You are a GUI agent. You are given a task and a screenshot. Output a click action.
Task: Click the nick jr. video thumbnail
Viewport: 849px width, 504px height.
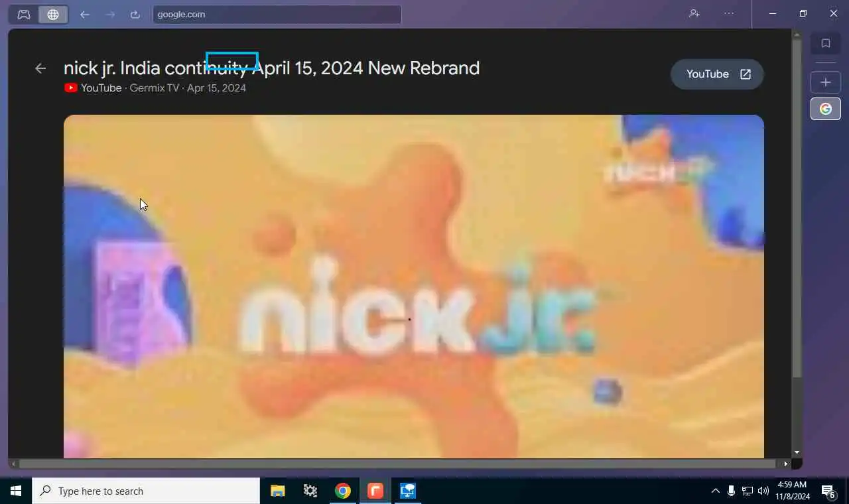tap(414, 286)
